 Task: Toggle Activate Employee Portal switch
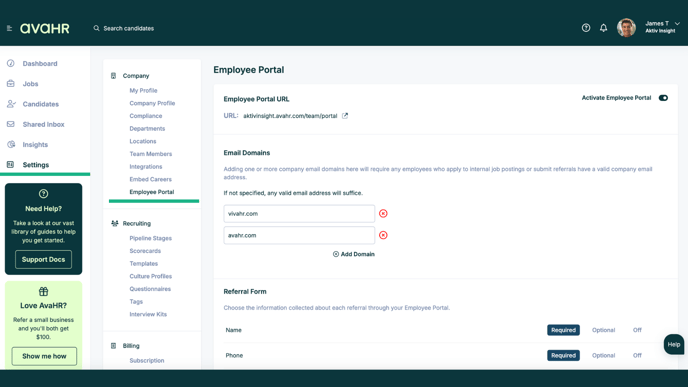pos(663,98)
